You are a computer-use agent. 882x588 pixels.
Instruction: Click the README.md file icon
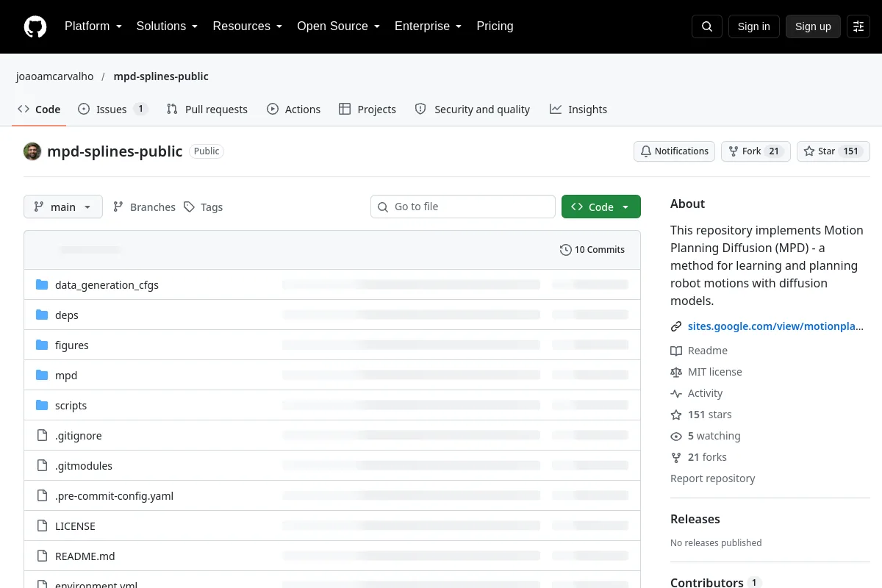(42, 556)
